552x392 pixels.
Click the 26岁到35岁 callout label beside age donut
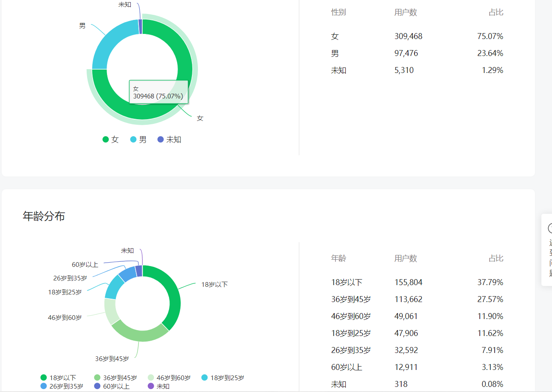pyautogui.click(x=70, y=278)
